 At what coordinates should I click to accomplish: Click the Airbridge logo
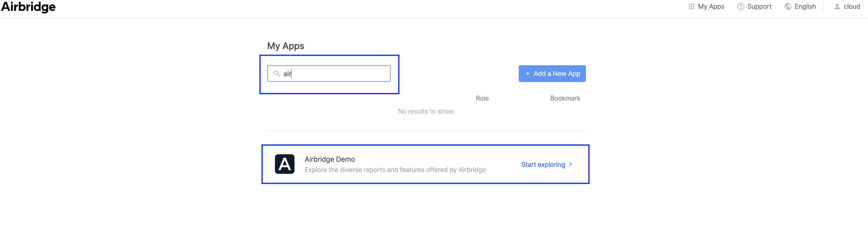click(x=29, y=7)
